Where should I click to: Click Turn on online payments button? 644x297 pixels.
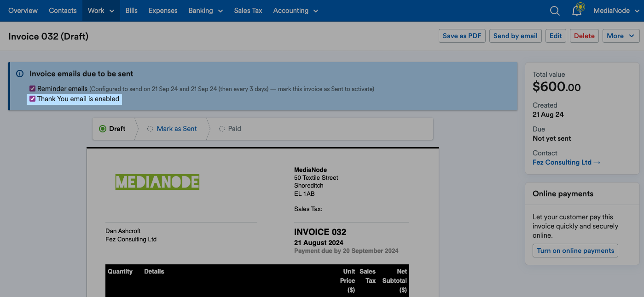click(575, 251)
